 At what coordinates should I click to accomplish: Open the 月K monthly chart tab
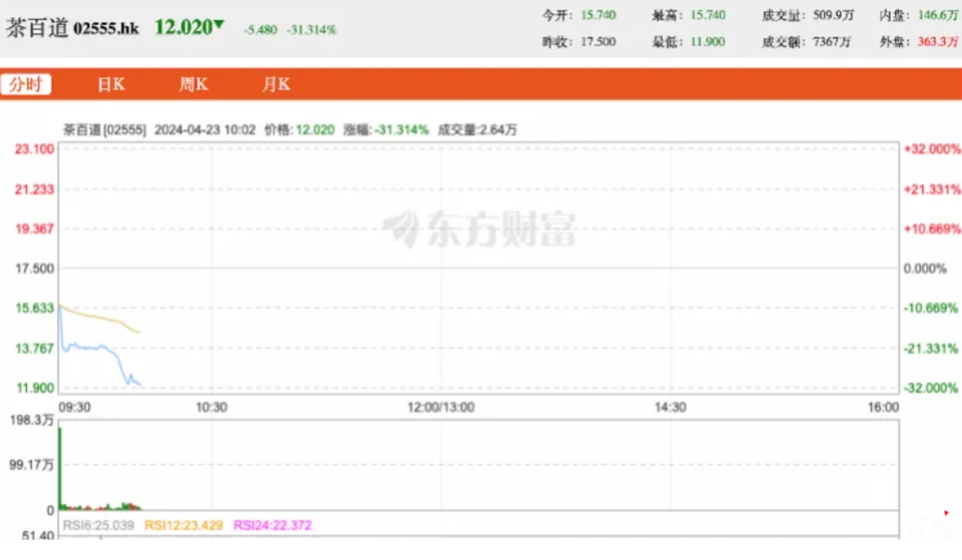276,84
